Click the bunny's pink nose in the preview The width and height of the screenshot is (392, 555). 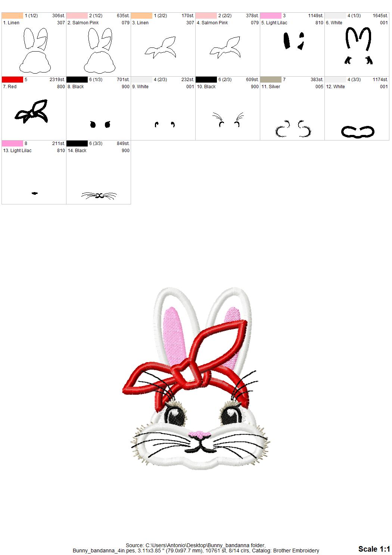200,434
